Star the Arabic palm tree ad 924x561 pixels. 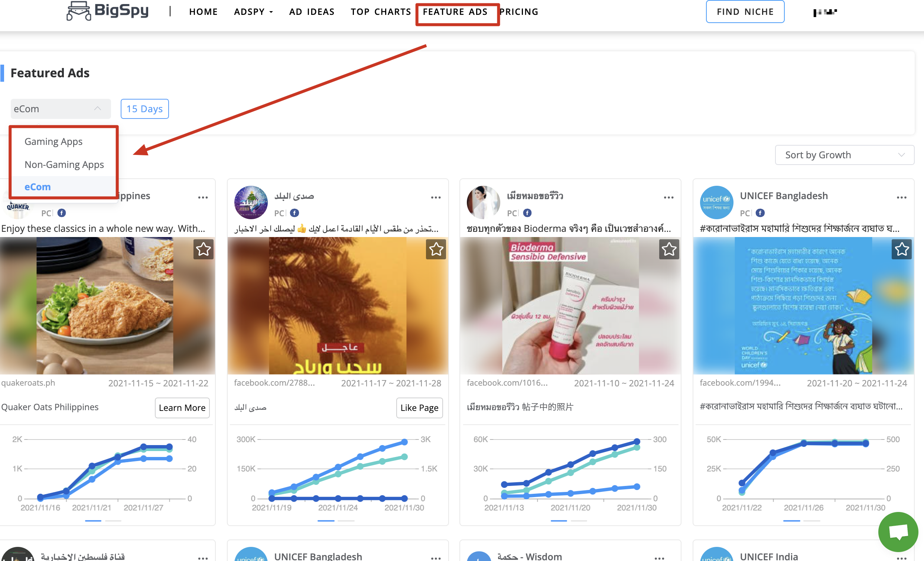pos(436,249)
